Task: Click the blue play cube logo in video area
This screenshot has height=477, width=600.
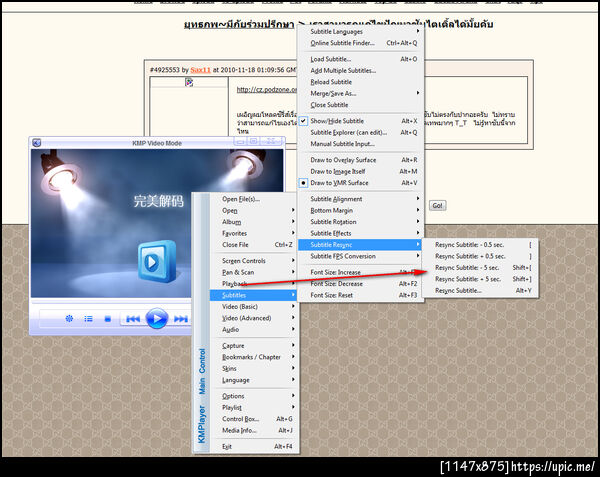Action: point(157,261)
